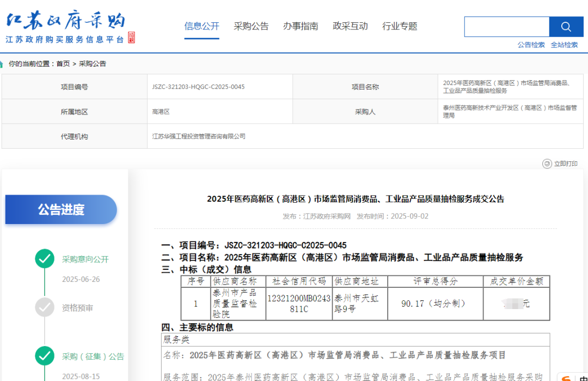Click grey check icon beside 资格预审
Screen dimensions: 588x381
[x=45, y=307]
